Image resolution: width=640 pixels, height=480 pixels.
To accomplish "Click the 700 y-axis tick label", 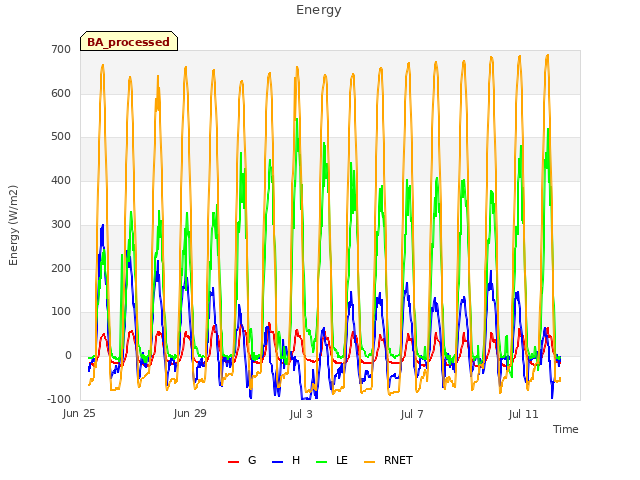I will click(61, 49).
